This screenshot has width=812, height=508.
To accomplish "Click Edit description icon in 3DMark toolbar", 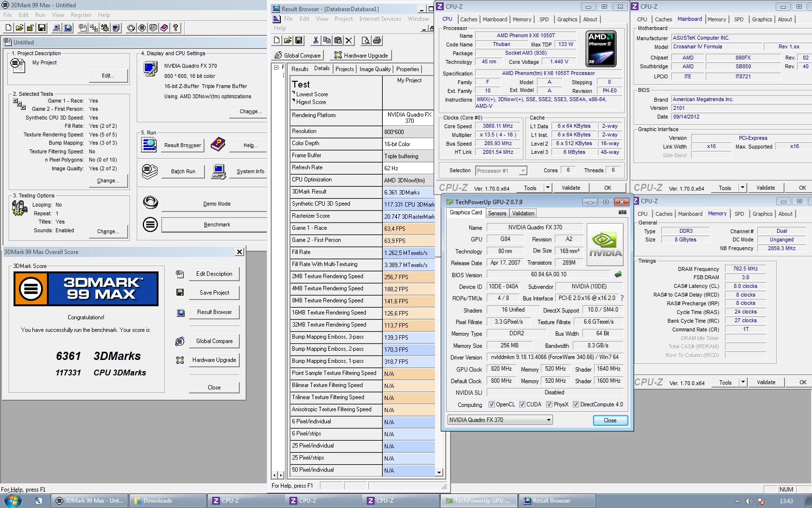I will coord(83,28).
